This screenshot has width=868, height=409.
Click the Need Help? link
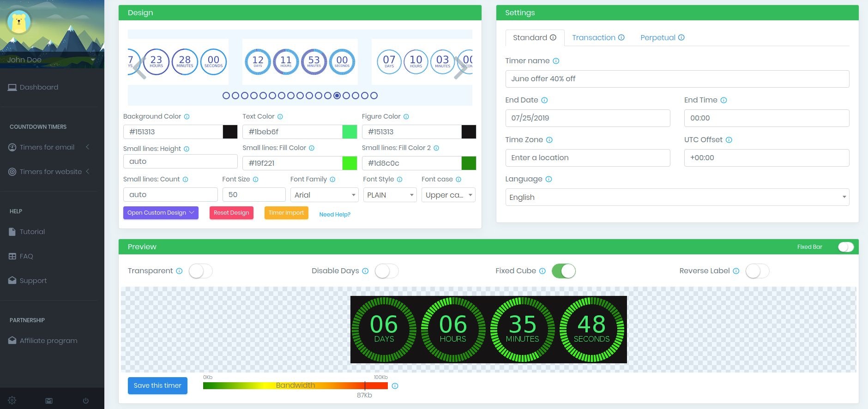coord(335,215)
